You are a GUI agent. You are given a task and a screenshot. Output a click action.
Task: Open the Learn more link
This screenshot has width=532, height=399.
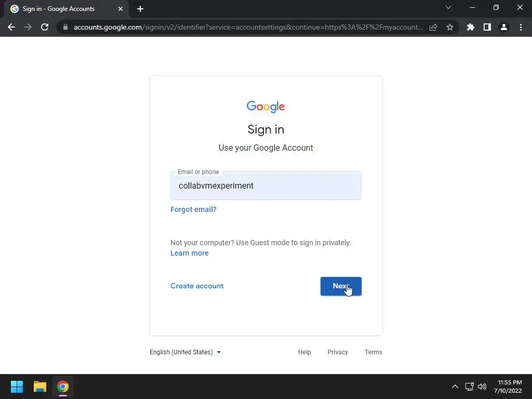[189, 253]
